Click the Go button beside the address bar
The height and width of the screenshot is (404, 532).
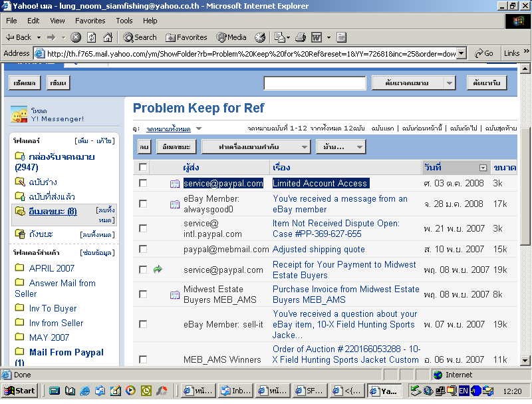pos(484,53)
